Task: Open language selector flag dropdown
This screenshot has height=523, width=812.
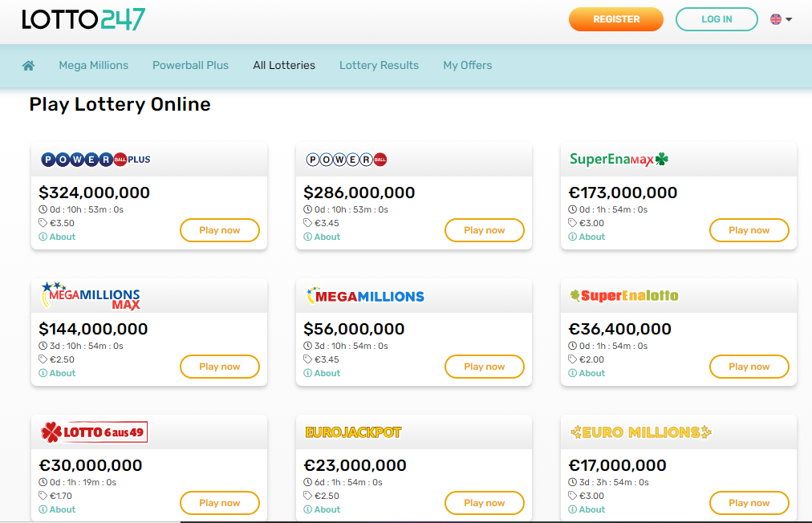Action: (x=781, y=19)
